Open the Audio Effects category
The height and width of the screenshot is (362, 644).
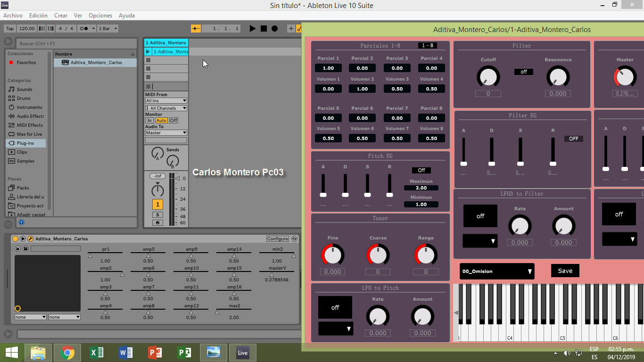(30, 116)
